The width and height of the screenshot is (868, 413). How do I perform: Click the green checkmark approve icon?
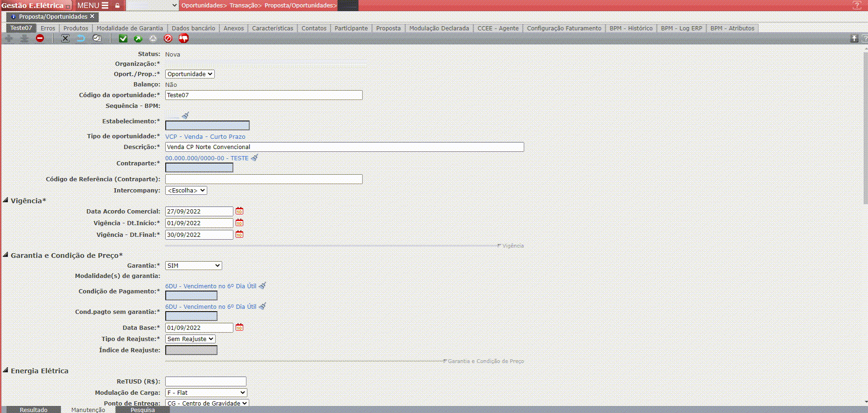coord(123,39)
